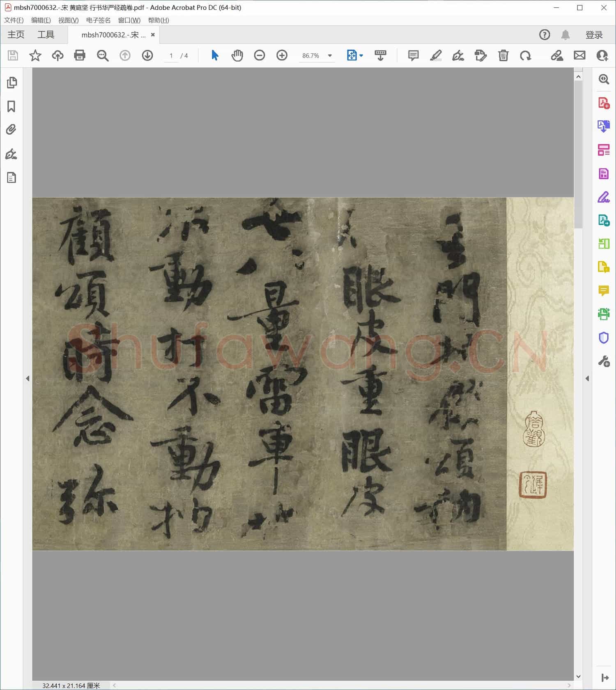Viewport: 616px width, 690px height.
Task: Go to the next page
Action: click(147, 55)
